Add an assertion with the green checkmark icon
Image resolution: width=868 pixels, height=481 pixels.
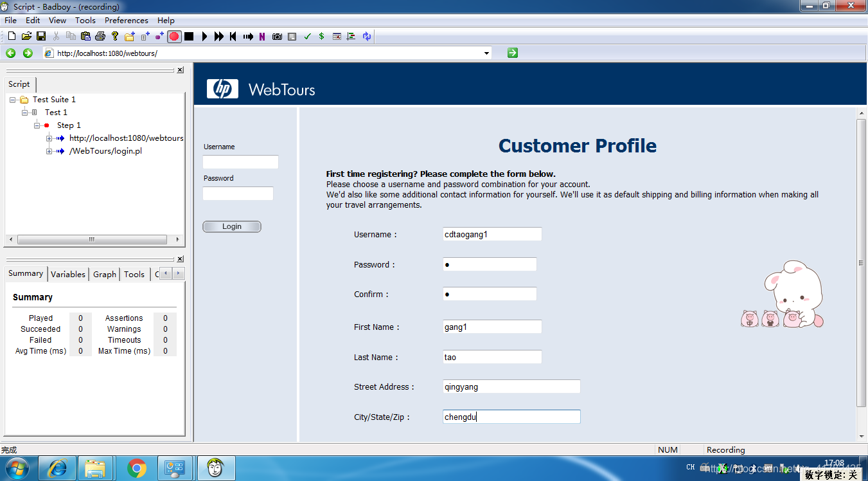[x=307, y=37]
